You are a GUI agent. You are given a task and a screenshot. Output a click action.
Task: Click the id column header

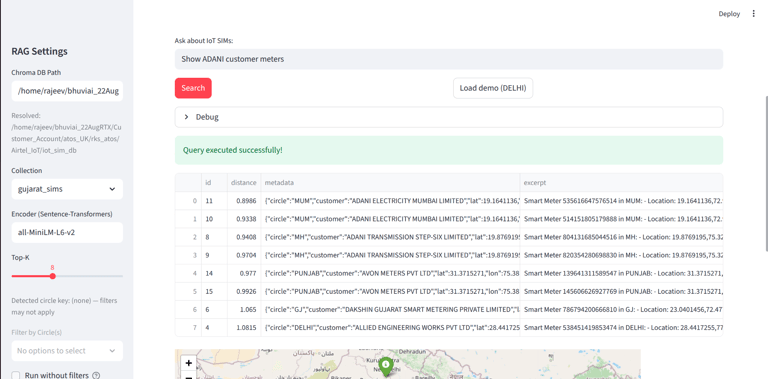[214, 182]
